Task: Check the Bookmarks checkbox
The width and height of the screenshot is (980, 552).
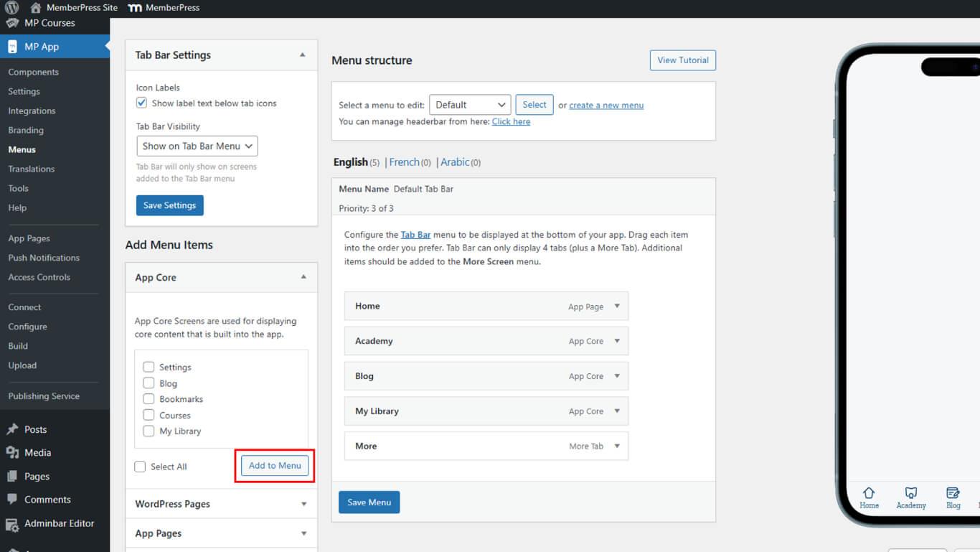Action: tap(149, 399)
